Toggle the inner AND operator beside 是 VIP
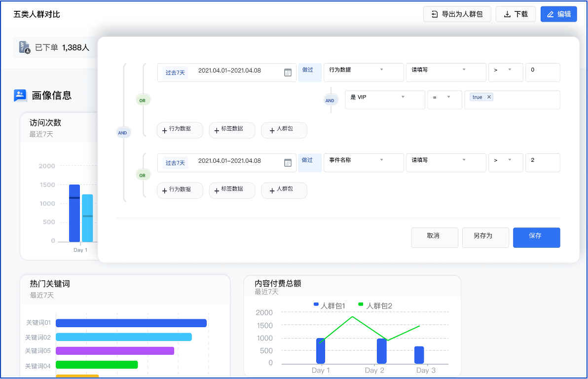 pyautogui.click(x=330, y=101)
